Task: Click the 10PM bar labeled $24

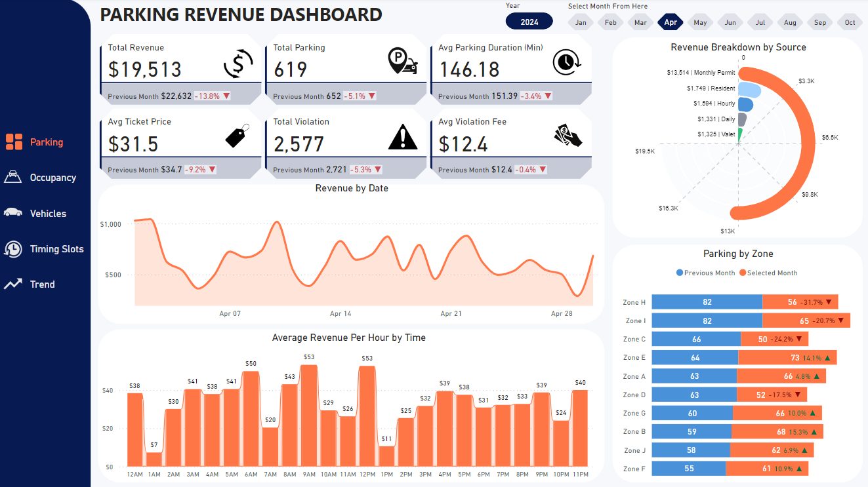Action: (560, 444)
